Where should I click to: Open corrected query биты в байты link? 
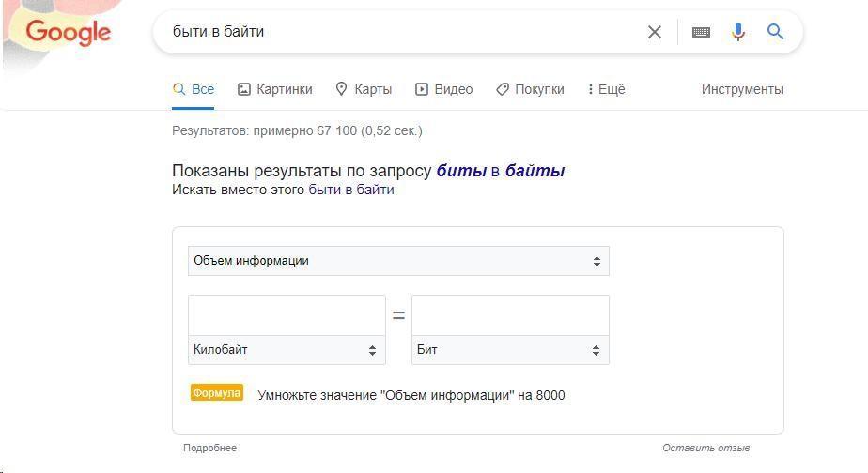click(x=501, y=171)
